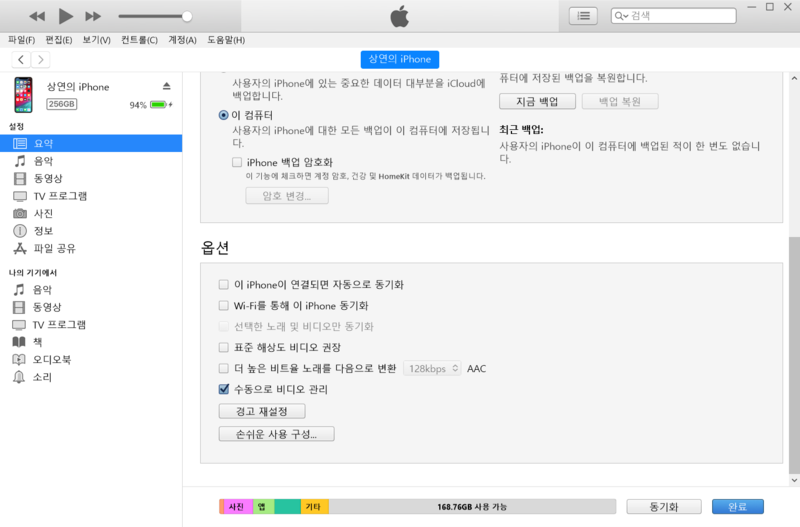
Task: Click the 앱 storage bar segment
Action: pos(263,507)
